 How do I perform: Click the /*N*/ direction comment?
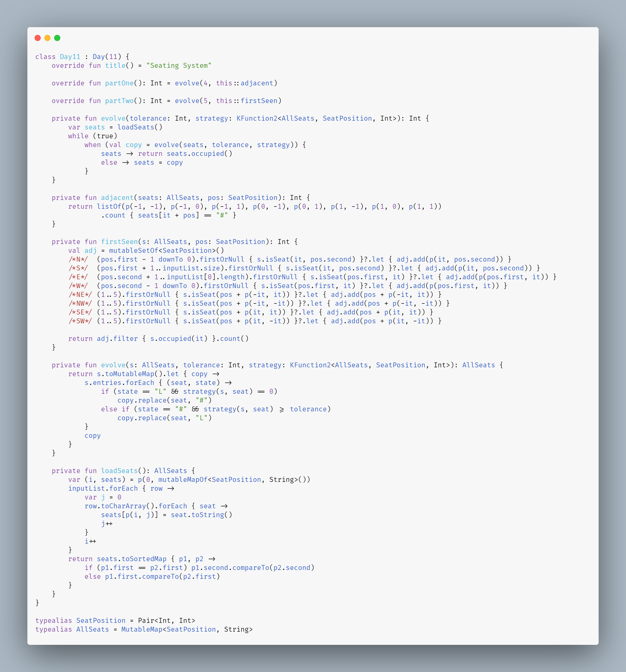point(78,259)
